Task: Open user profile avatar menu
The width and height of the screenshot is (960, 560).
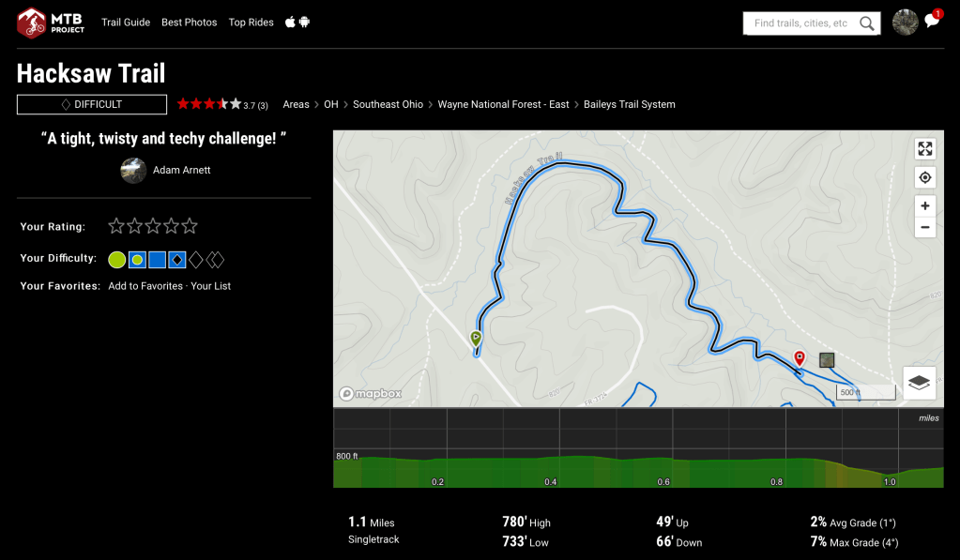Action: click(905, 23)
